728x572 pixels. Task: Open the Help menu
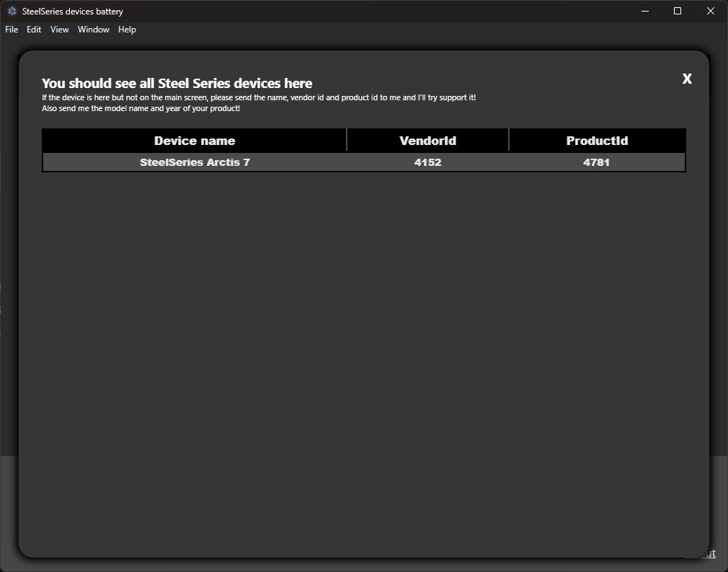click(x=127, y=30)
